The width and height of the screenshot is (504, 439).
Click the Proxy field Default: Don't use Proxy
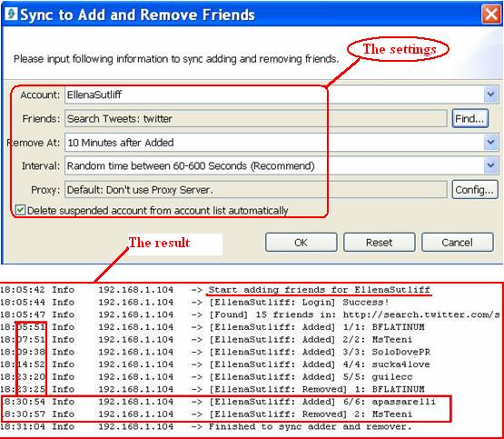(256, 190)
